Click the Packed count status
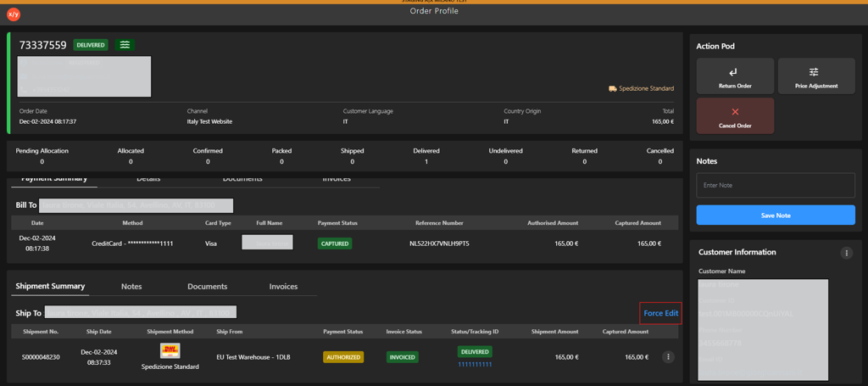This screenshot has height=386, width=868. 281,156
